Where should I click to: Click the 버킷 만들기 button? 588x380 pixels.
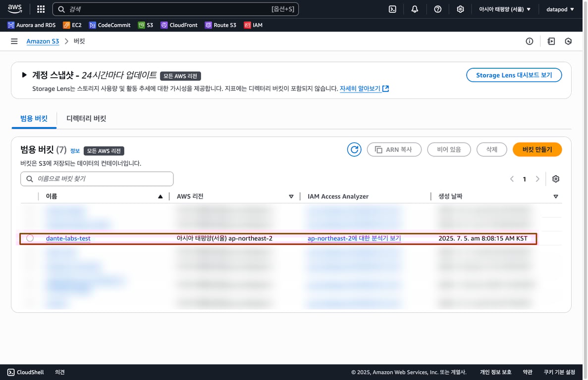coord(537,149)
